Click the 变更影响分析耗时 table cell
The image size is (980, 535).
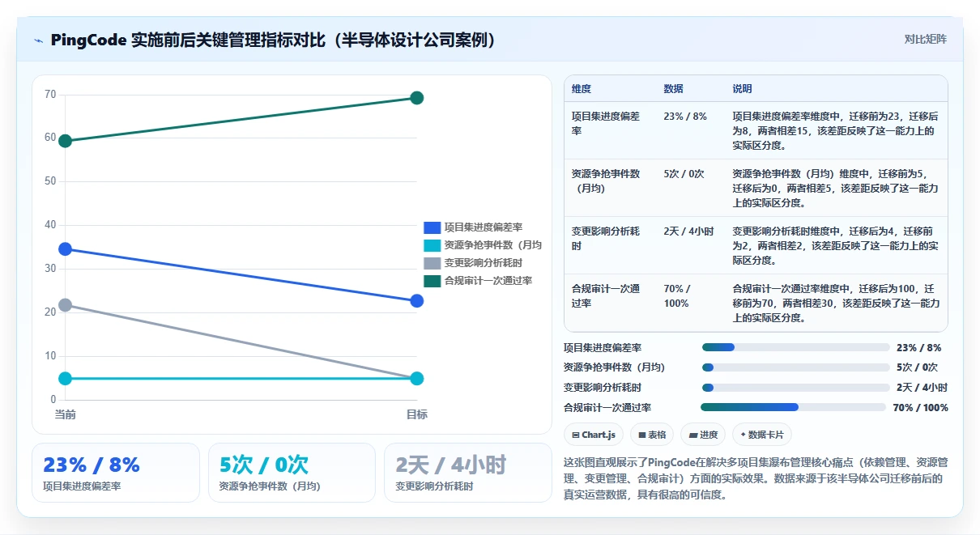tap(609, 245)
